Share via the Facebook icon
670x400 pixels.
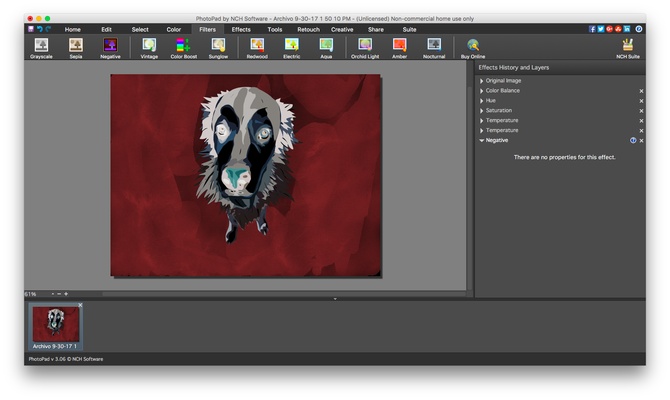coord(592,29)
